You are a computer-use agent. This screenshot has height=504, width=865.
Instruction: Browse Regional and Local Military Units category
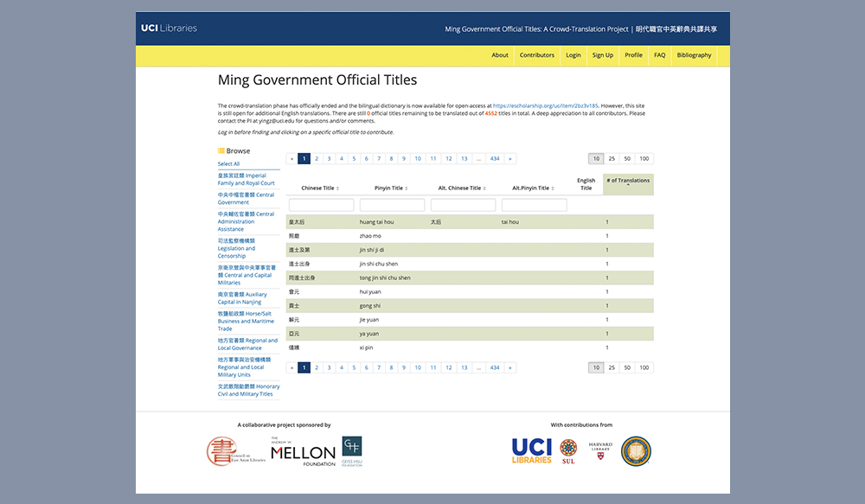[245, 367]
